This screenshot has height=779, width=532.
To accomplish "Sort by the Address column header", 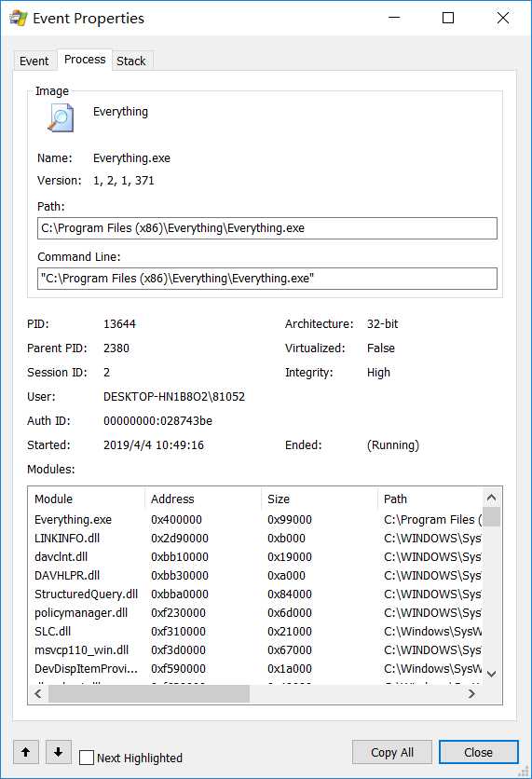I will pos(203,499).
